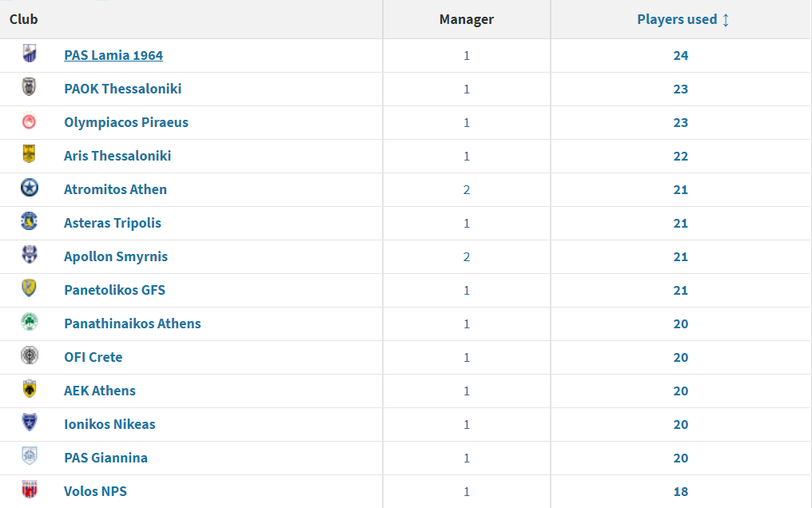Click the Asteras Tripolis crest icon
The height and width of the screenshot is (508, 812).
(x=30, y=221)
